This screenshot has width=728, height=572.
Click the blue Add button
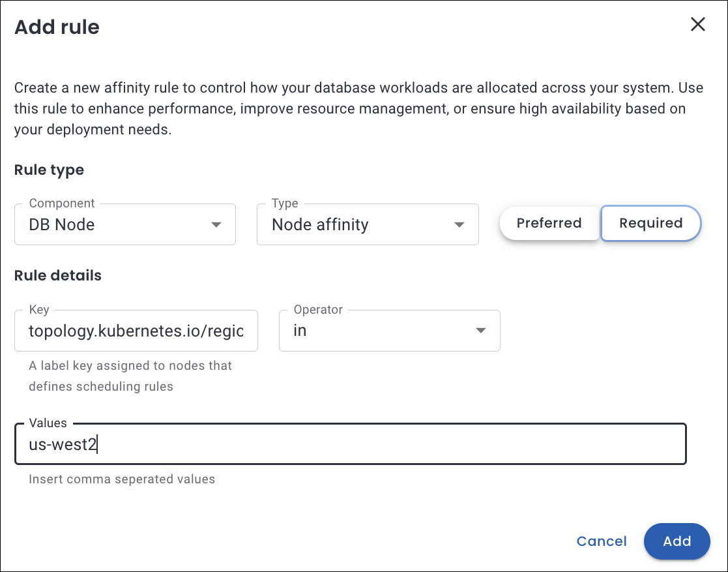click(677, 541)
